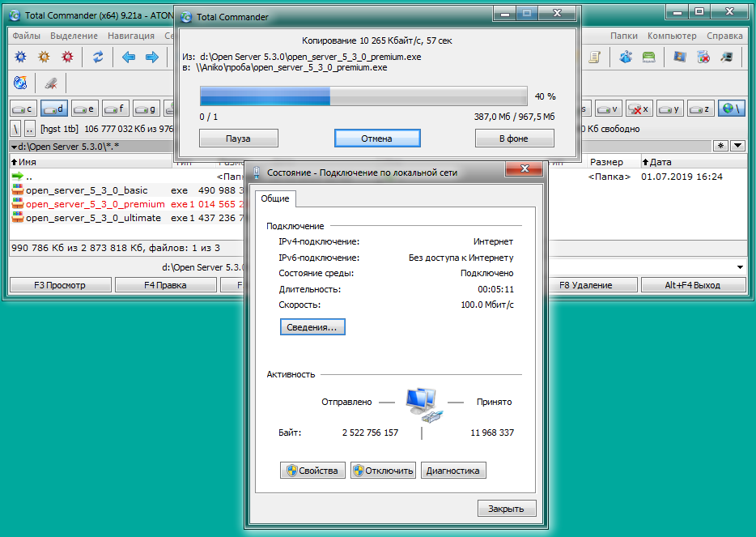Open the Навигация menu

(131, 36)
